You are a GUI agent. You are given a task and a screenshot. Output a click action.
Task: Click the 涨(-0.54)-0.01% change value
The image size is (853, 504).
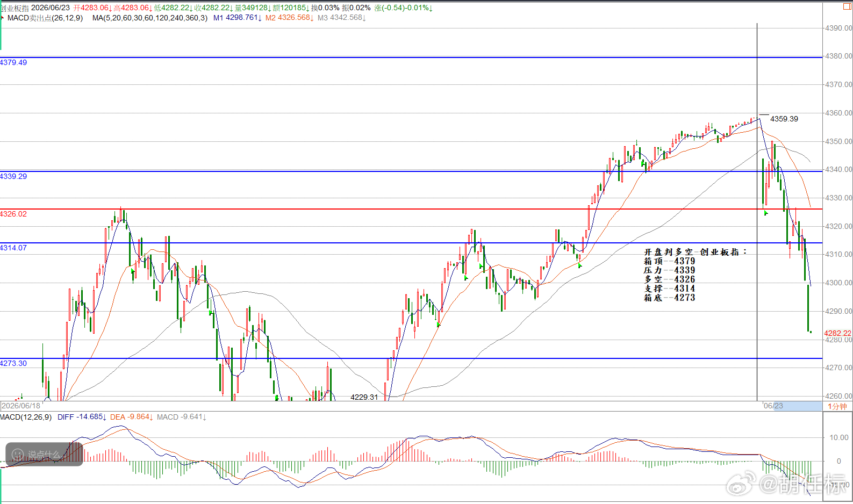403,8
